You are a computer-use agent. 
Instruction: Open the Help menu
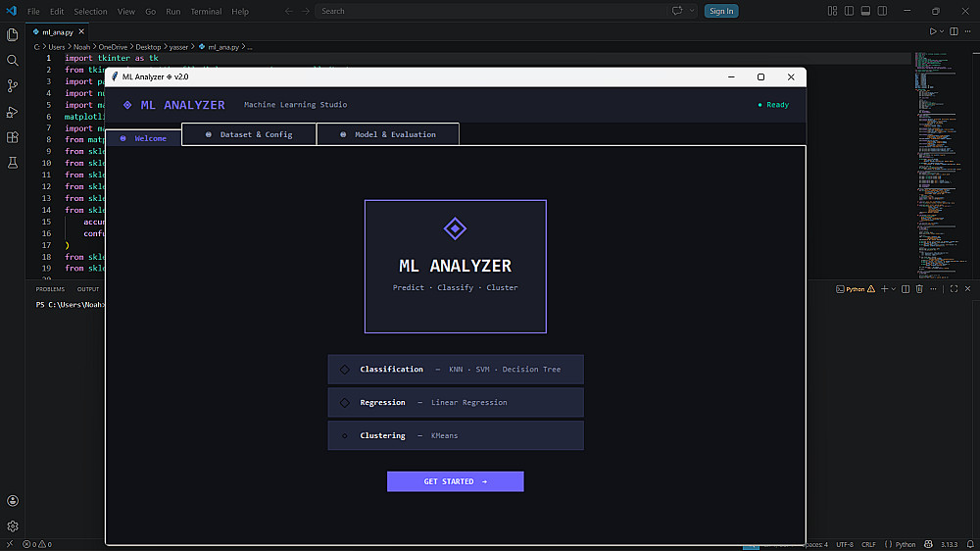tap(240, 11)
